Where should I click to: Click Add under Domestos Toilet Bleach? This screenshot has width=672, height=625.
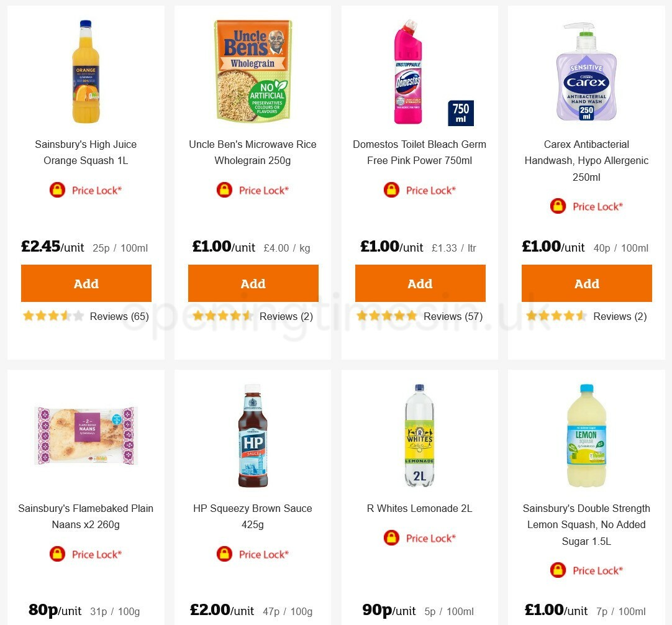[420, 283]
